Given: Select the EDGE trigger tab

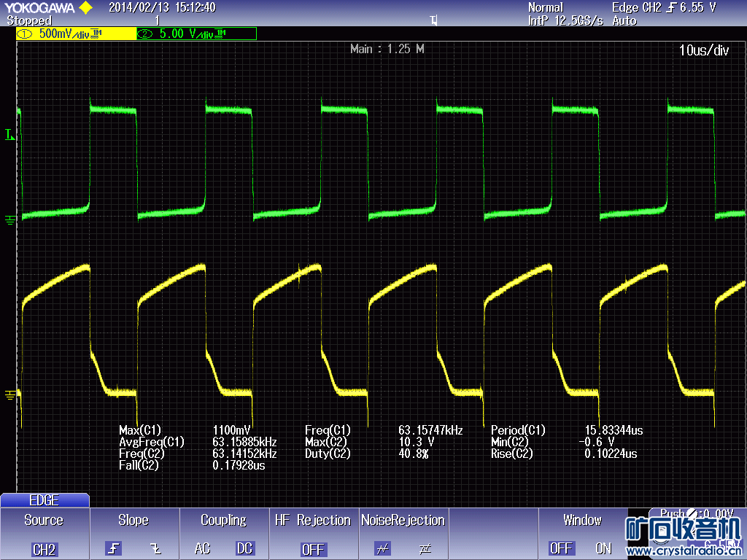Looking at the screenshot, I should pyautogui.click(x=44, y=500).
